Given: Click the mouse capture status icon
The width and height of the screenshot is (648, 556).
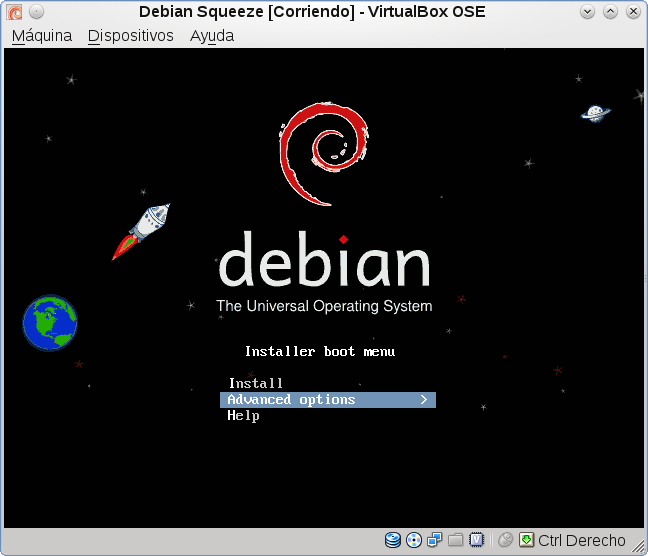Looking at the screenshot, I should (505, 540).
